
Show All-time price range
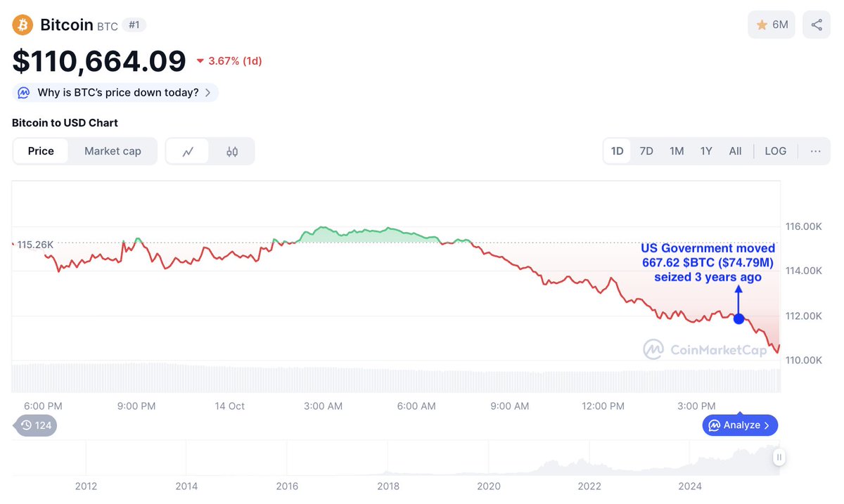[735, 151]
